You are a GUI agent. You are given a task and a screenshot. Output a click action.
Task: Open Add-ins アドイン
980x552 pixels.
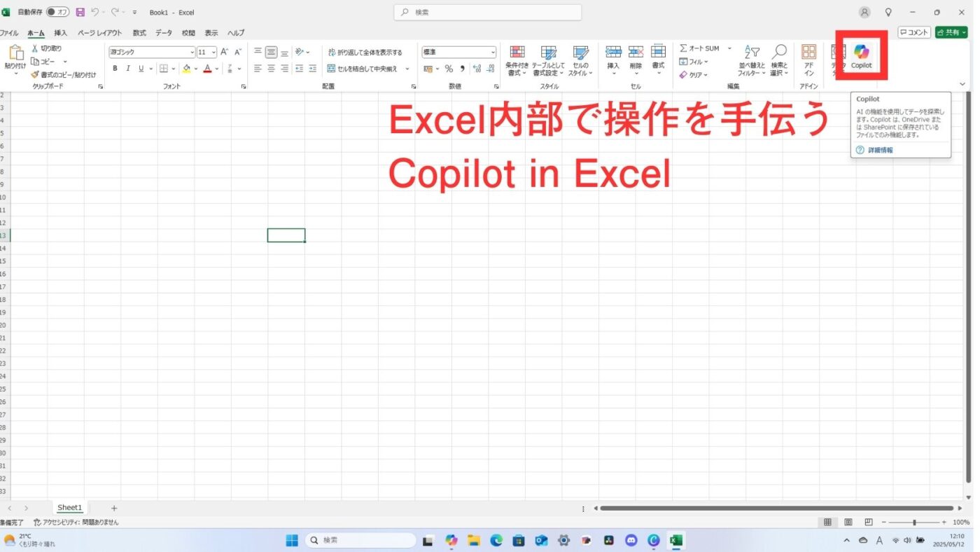(808, 60)
